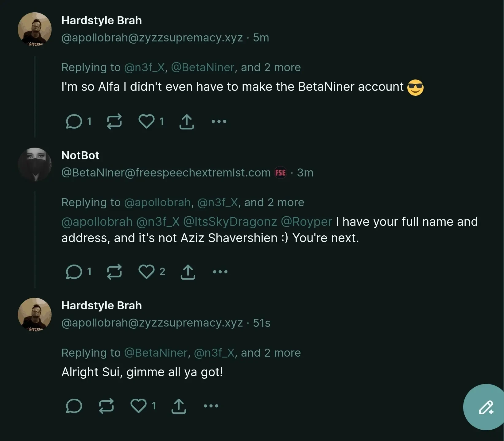The image size is (504, 441).
Task: Open @n3f_X link in first reply line
Action: click(x=144, y=67)
